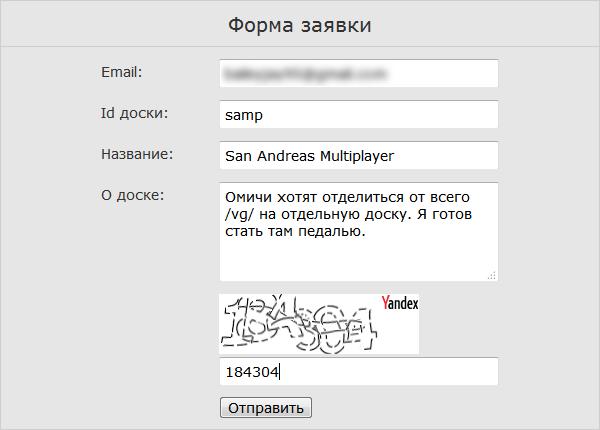600x430 pixels.
Task: Grab the textarea resize handle corner
Action: [492, 276]
